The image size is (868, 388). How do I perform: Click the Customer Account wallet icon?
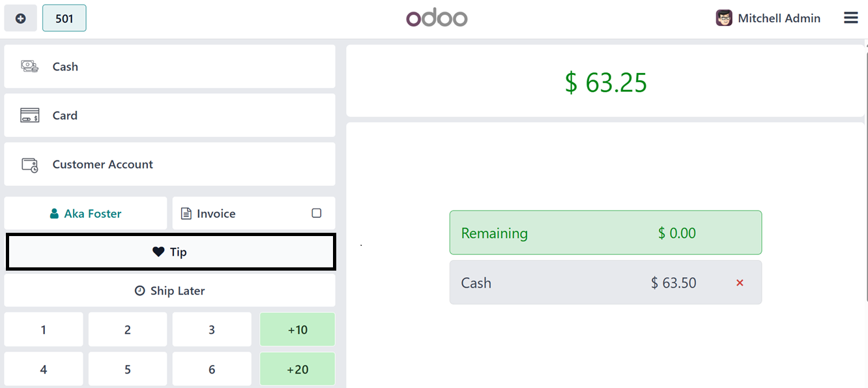click(x=29, y=165)
